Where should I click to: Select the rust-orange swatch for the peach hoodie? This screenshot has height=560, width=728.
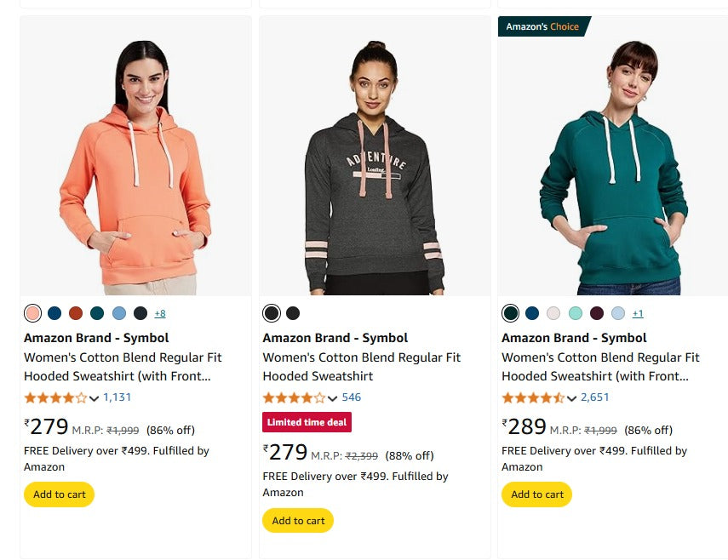point(76,313)
